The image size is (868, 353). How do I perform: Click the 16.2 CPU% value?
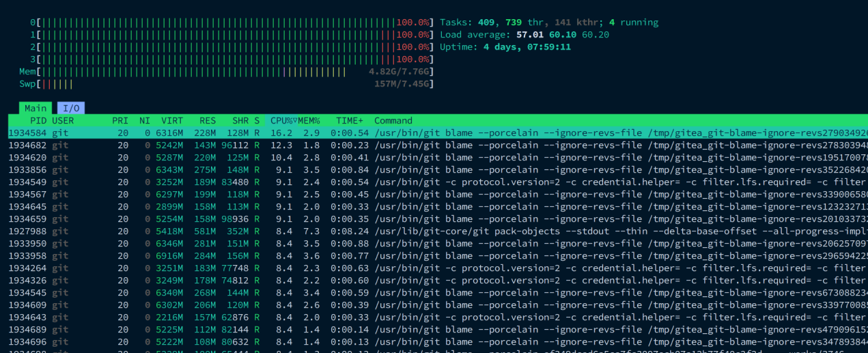point(281,132)
